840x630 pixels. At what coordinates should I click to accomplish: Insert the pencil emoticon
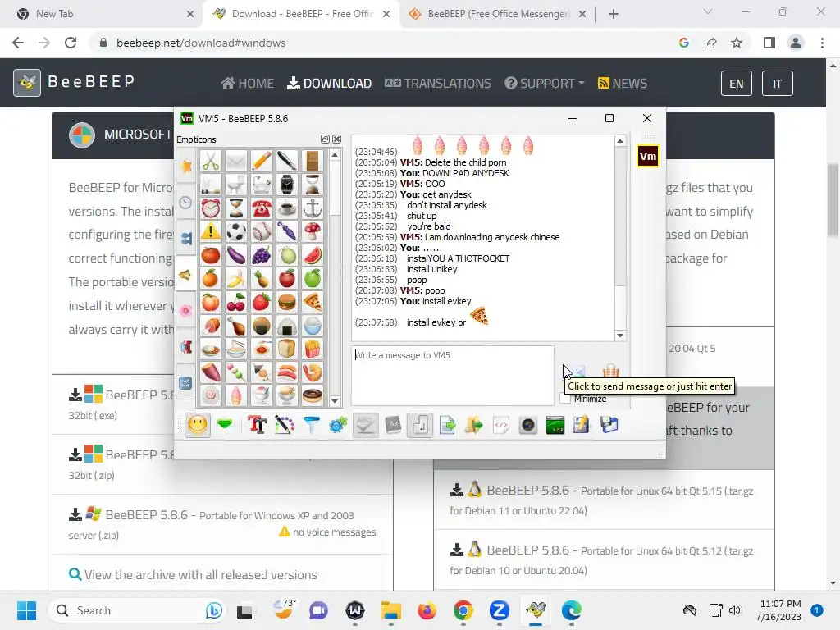pos(262,161)
